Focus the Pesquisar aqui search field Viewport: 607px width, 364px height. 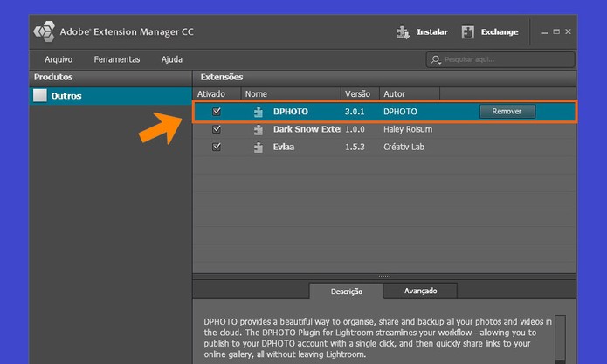pos(500,59)
